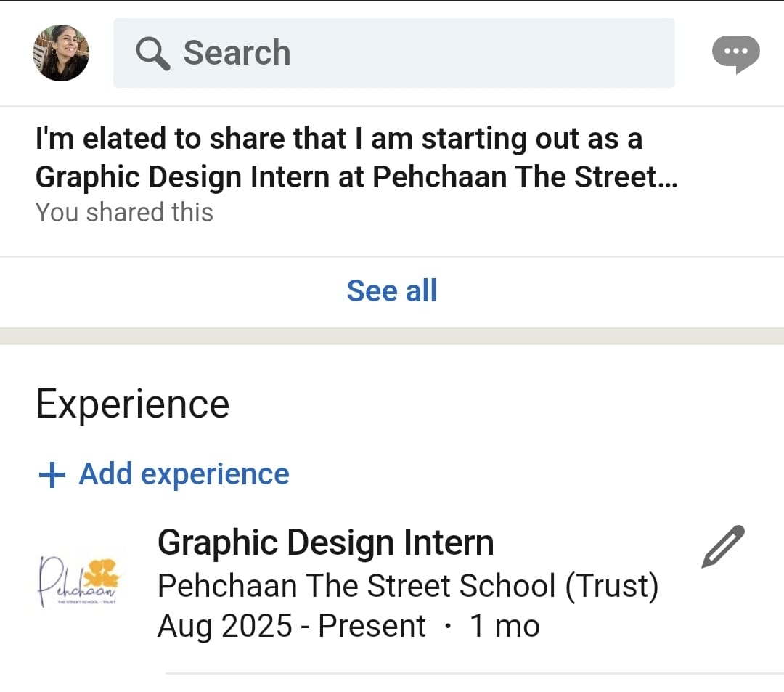784x692 pixels.
Task: Visit Pehchaan The Street School (Trust) name
Action: click(x=407, y=586)
